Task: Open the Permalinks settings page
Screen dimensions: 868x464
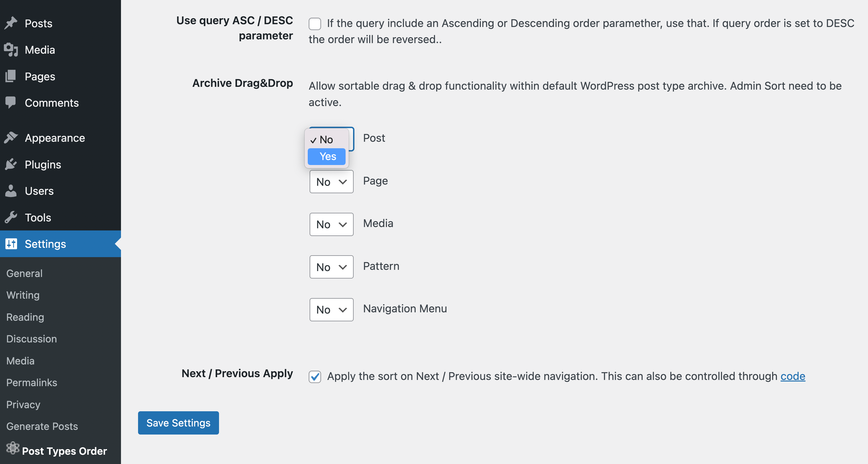Action: click(31, 382)
